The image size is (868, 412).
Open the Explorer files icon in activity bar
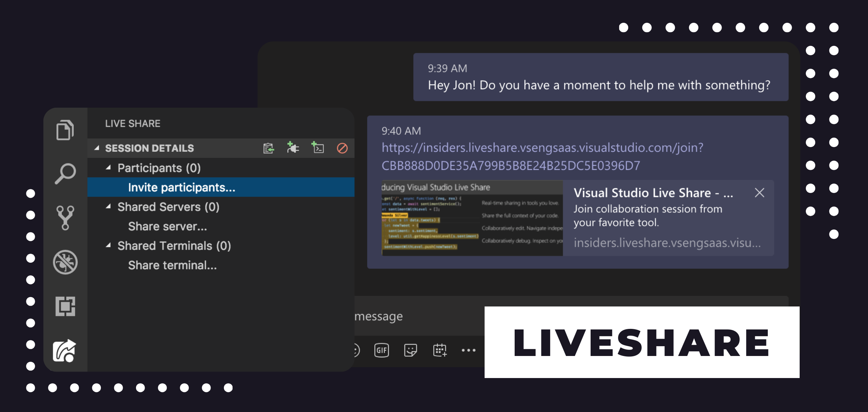click(x=65, y=129)
